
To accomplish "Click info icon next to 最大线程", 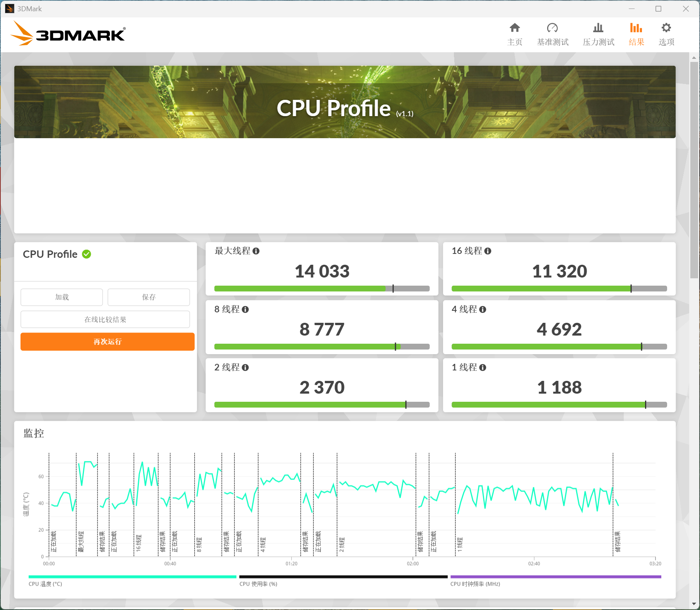I will [256, 251].
